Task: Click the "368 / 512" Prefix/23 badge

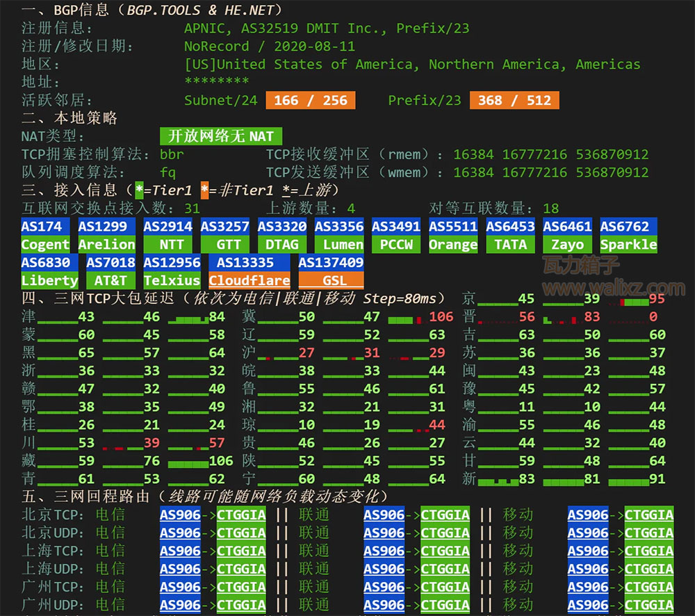Action: [514, 100]
